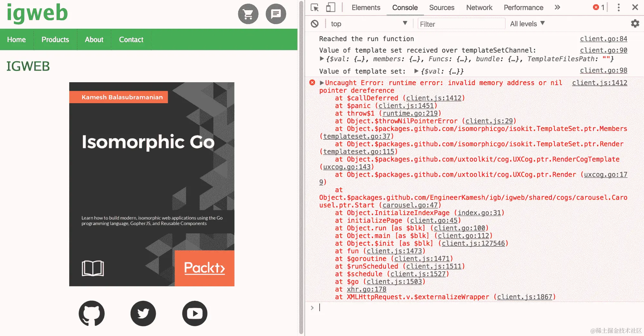
Task: Open carousel.go:47 link in stack trace
Action: [x=410, y=205]
